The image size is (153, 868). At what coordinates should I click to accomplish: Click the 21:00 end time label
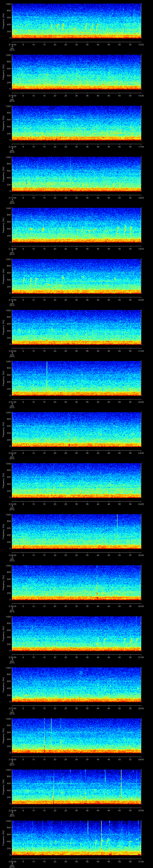pyautogui.click(x=141, y=351)
